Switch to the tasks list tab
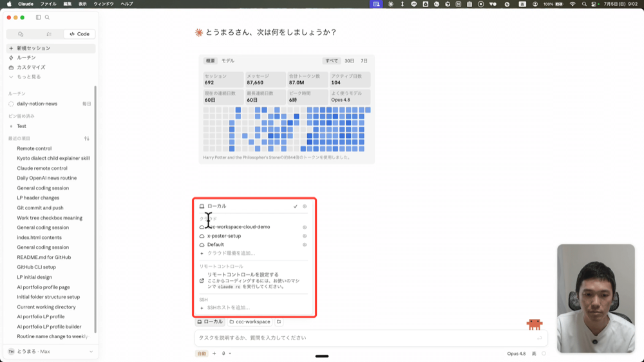Screen dimensions: 644x362 click(49, 34)
